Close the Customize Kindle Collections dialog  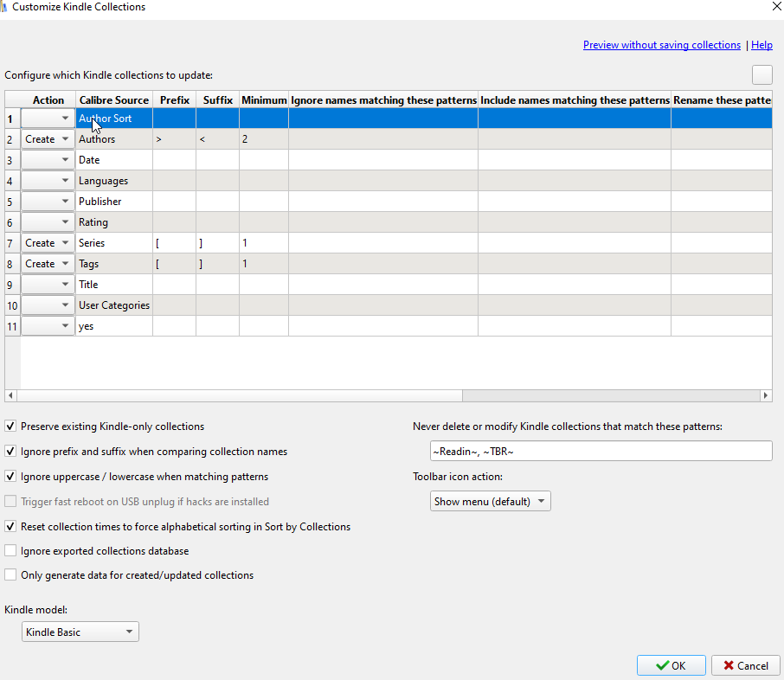(x=777, y=7)
